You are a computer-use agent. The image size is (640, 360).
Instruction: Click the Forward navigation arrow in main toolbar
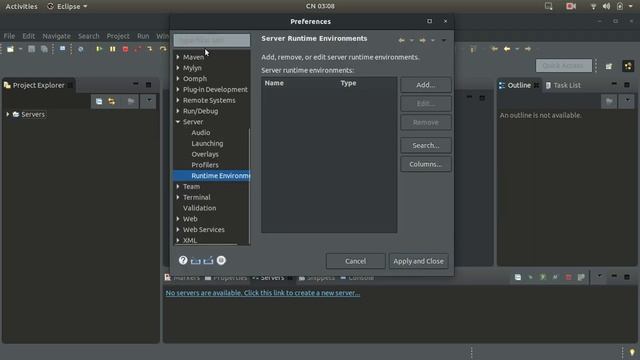tap(528, 49)
